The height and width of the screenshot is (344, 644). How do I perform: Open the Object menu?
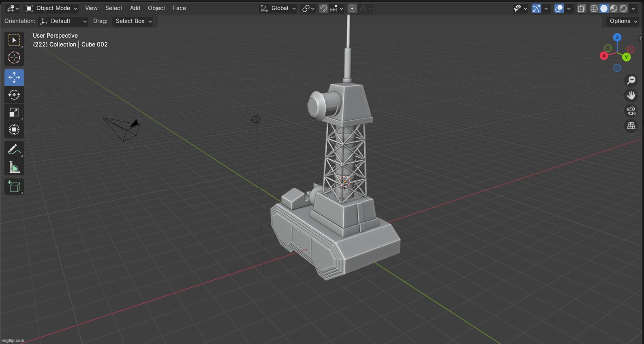click(x=156, y=8)
